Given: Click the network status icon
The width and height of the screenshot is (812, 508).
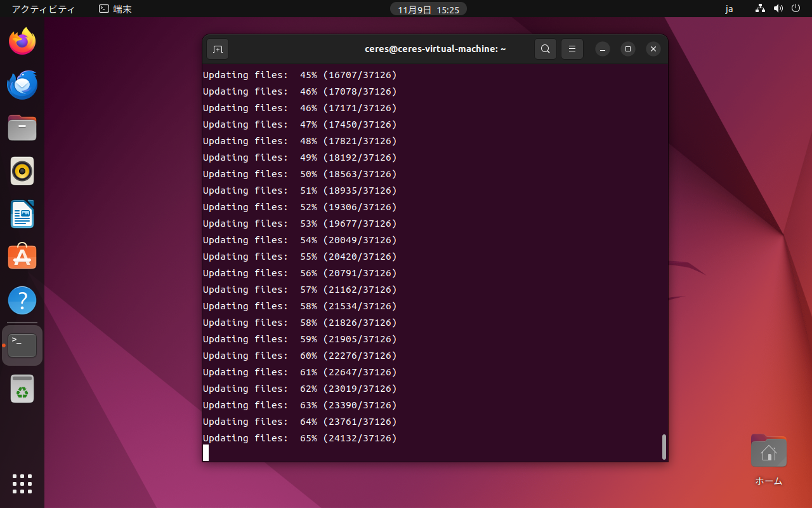Looking at the screenshot, I should (761, 10).
